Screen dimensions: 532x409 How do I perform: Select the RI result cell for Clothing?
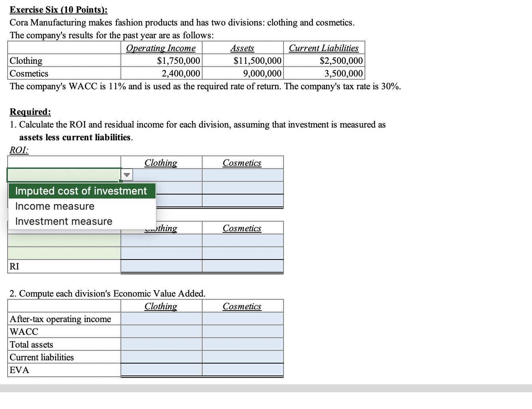pyautogui.click(x=162, y=266)
